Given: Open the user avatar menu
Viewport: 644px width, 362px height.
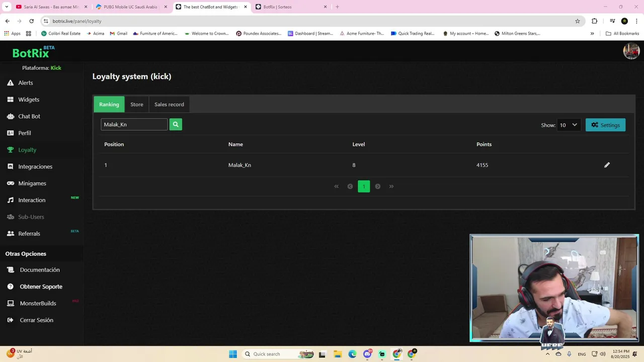Looking at the screenshot, I should click(x=631, y=51).
